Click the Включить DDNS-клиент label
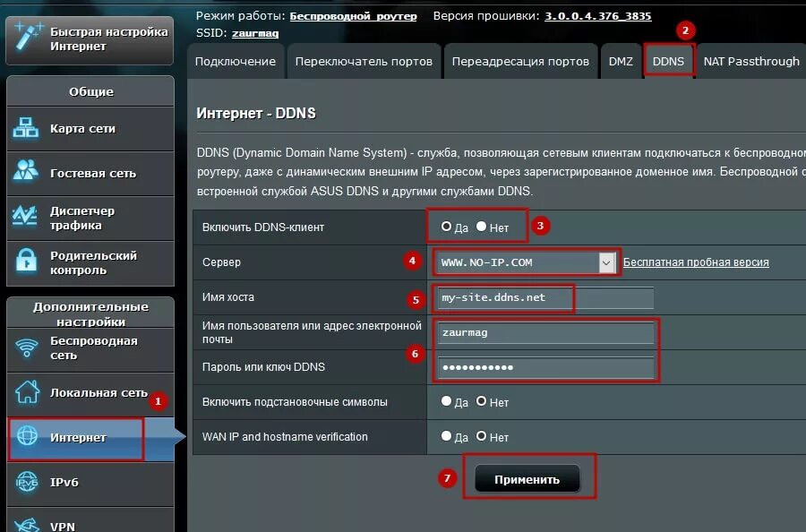 coord(263,227)
